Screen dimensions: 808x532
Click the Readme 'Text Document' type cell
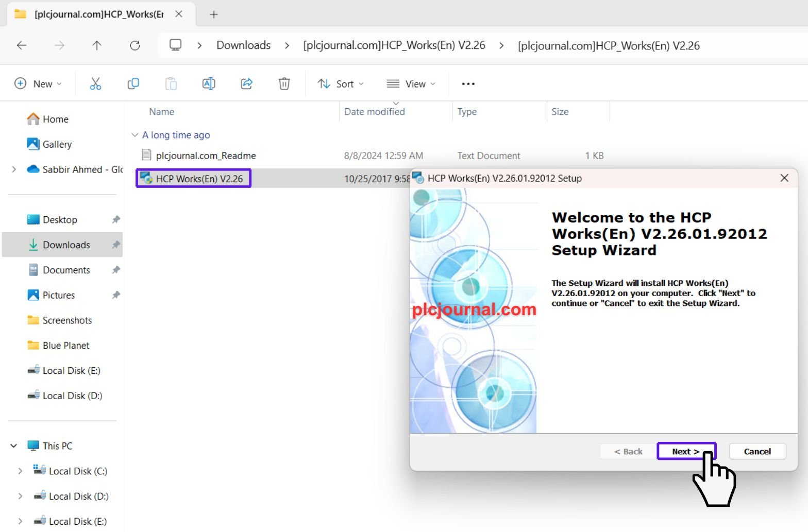point(489,156)
